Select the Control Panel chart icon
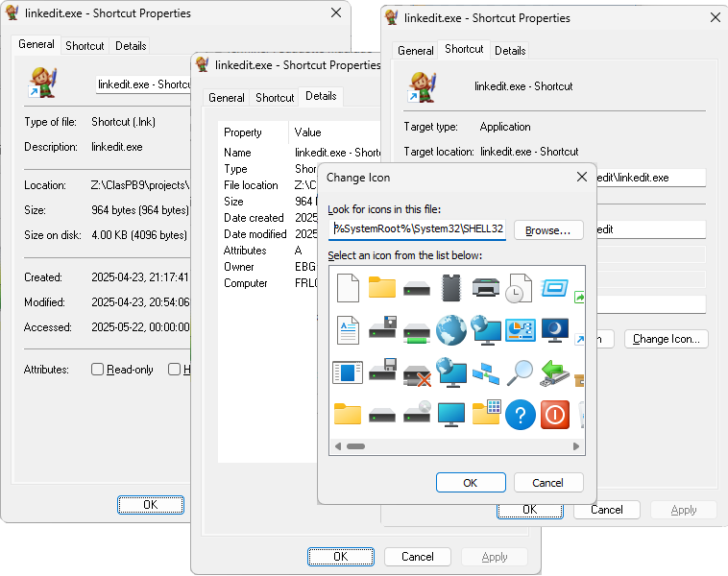728x576 pixels. [520, 330]
